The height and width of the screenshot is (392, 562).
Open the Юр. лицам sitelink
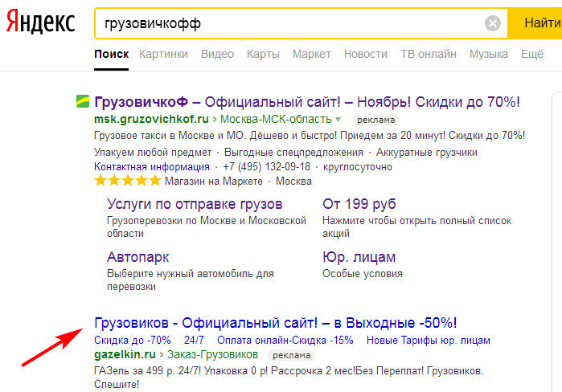359,257
